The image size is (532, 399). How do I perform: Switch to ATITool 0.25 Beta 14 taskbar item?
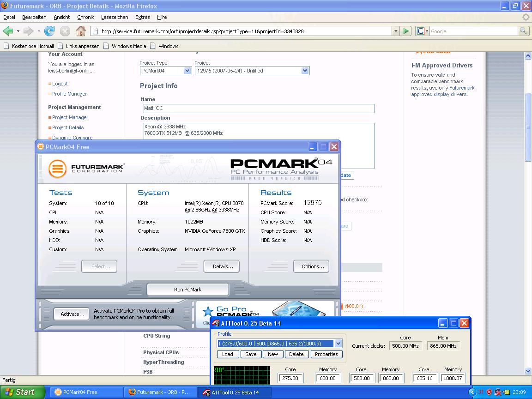click(x=234, y=392)
